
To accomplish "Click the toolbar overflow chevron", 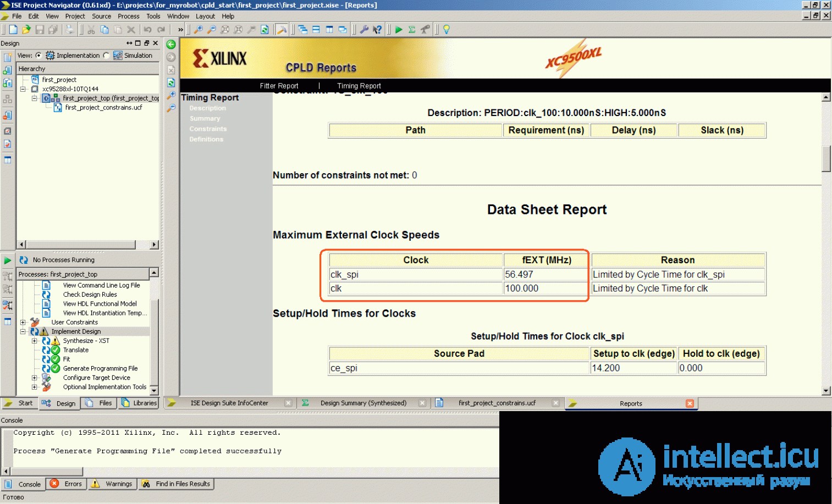I will [180, 30].
